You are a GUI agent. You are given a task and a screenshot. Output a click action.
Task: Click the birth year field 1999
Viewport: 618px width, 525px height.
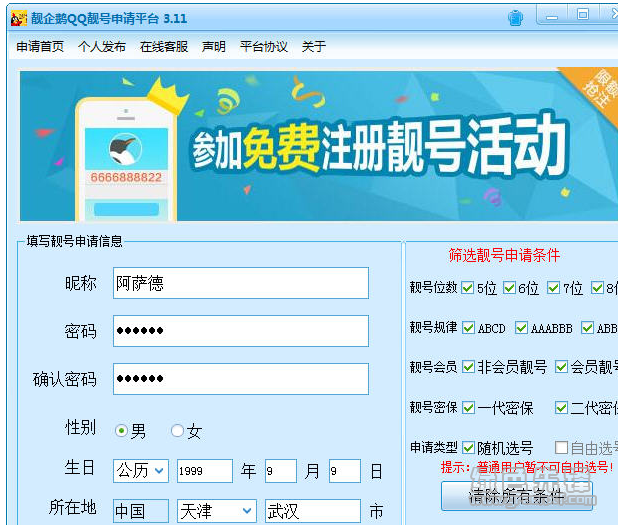205,471
